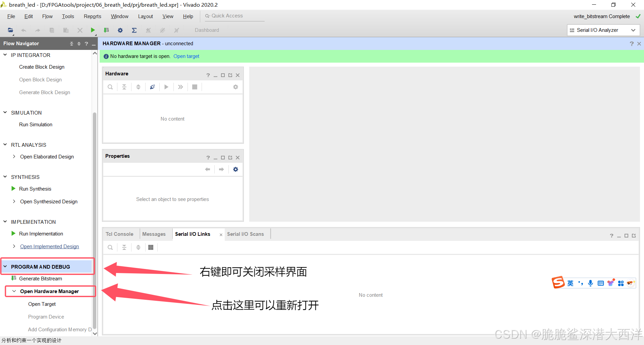This screenshot has height=345, width=644.
Task: Collapse the IP INTEGRATOR section
Action: tap(5, 55)
